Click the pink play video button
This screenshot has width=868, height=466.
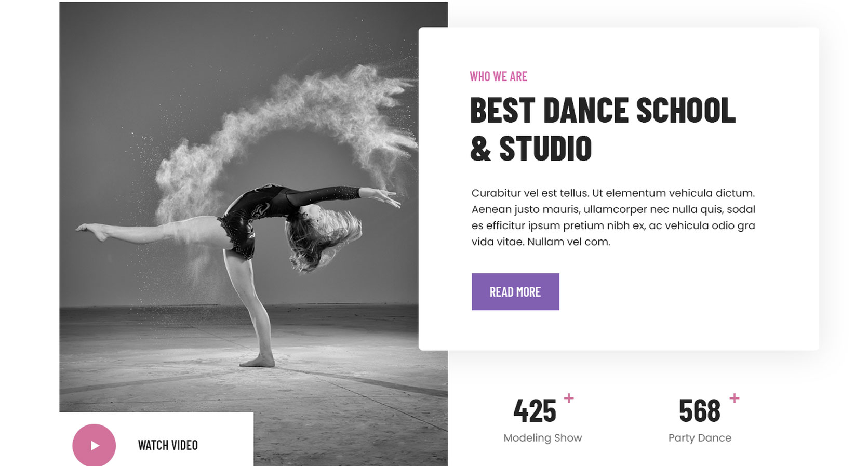pos(94,445)
